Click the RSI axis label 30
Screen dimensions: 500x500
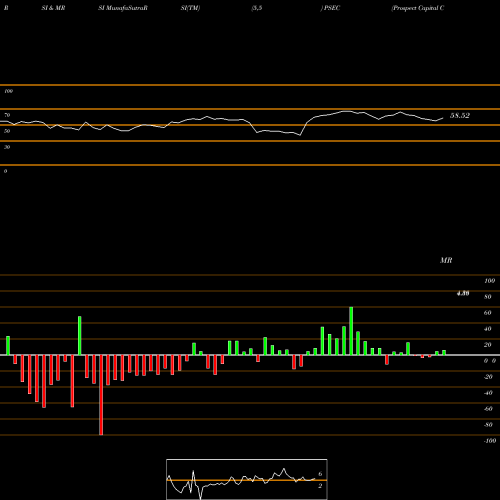7,147
